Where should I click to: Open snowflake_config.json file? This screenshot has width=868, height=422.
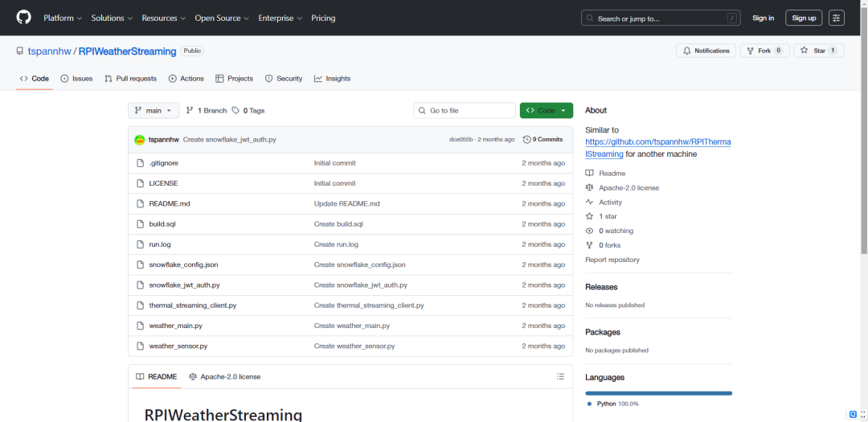click(183, 264)
